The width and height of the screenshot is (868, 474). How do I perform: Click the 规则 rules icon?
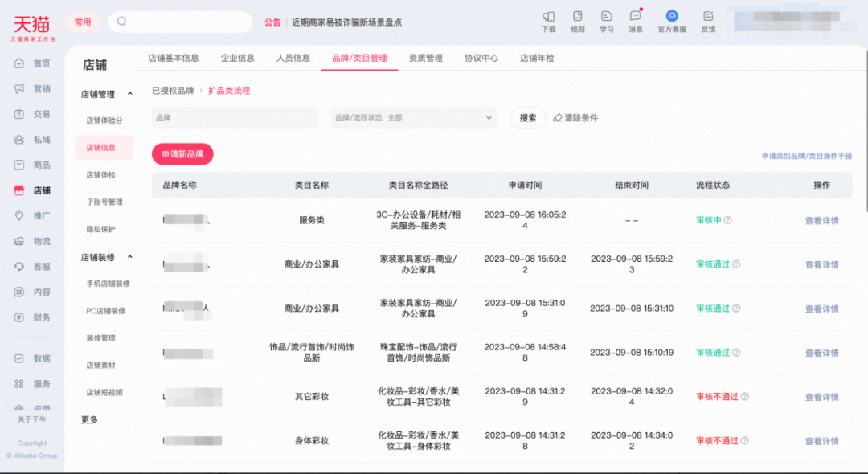click(x=577, y=22)
